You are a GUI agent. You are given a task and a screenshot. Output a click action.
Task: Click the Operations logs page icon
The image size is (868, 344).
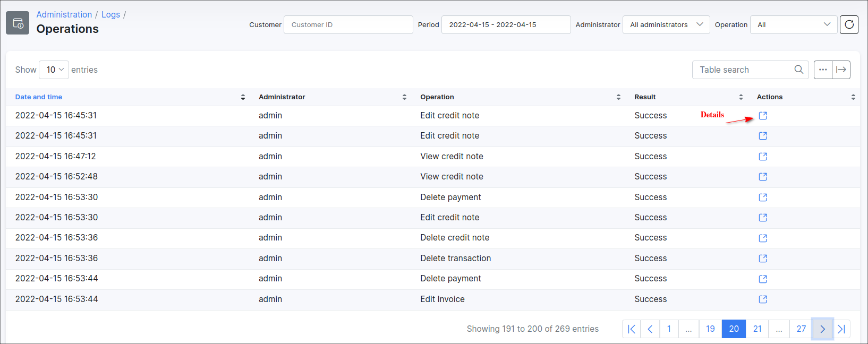pyautogui.click(x=18, y=23)
